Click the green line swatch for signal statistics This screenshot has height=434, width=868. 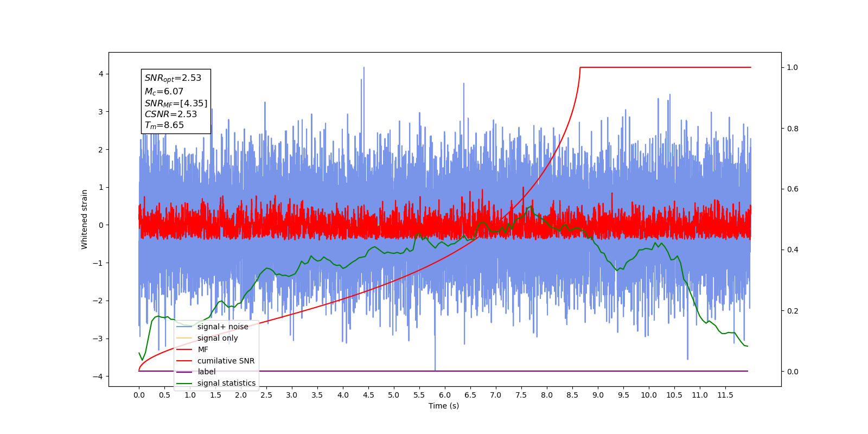click(184, 383)
